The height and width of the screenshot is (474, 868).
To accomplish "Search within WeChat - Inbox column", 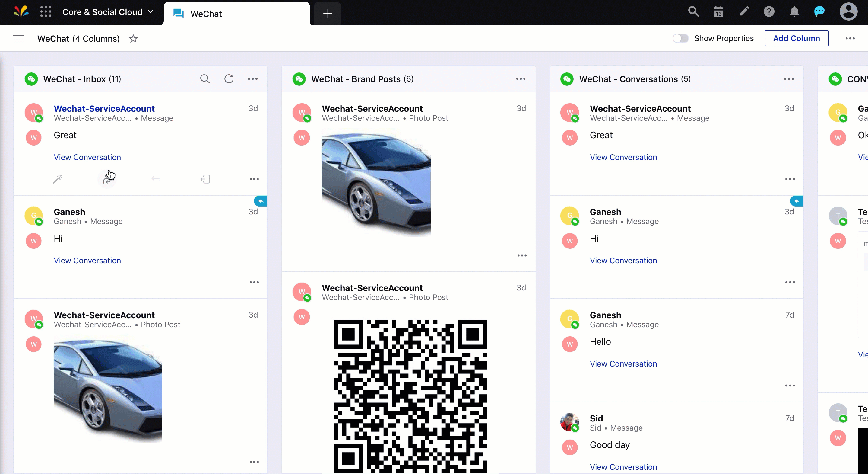I will [205, 79].
